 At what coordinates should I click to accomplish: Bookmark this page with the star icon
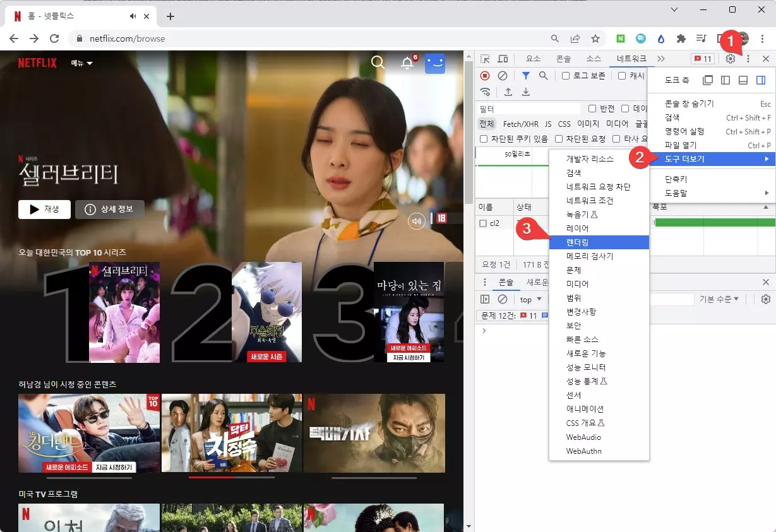[x=595, y=38]
